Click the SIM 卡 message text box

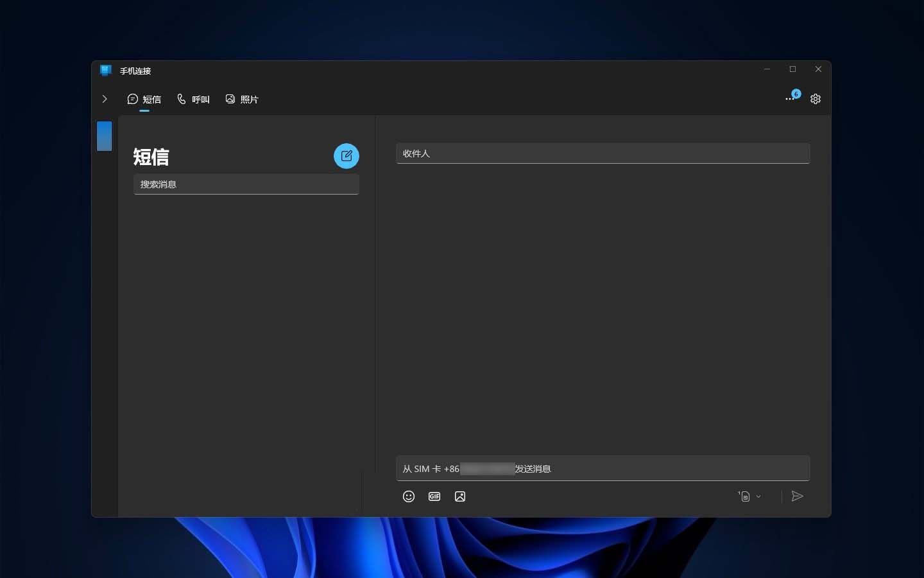pyautogui.click(x=603, y=469)
